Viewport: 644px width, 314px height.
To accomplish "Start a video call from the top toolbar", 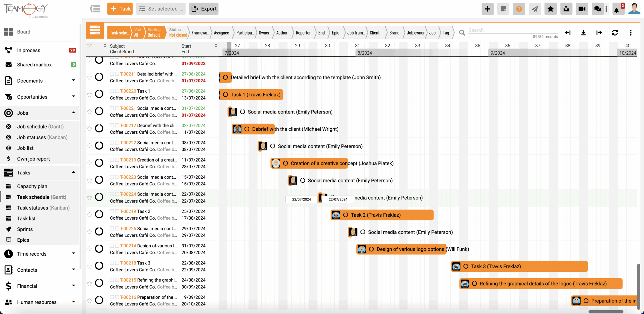I will click(582, 9).
